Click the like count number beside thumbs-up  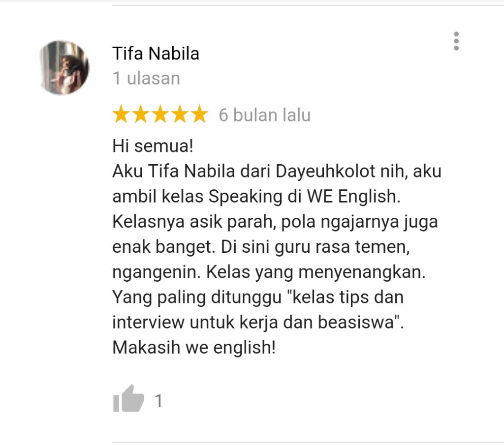click(159, 401)
